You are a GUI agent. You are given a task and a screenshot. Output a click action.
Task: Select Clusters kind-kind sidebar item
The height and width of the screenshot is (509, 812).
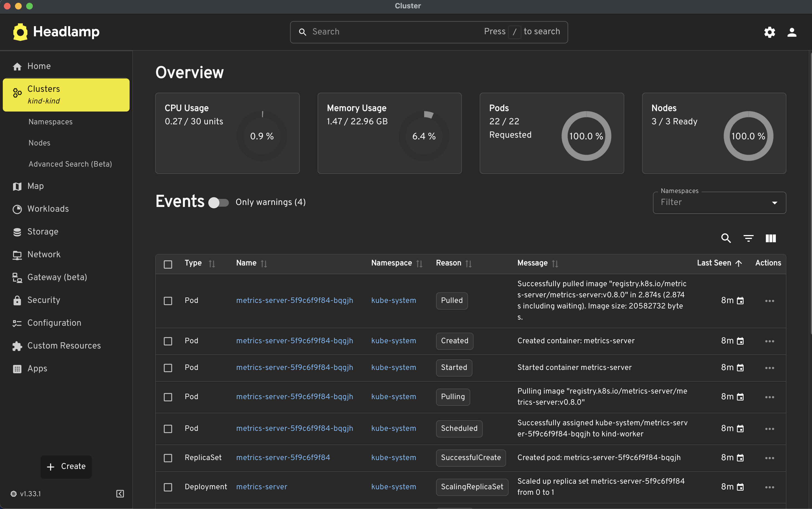pos(66,95)
